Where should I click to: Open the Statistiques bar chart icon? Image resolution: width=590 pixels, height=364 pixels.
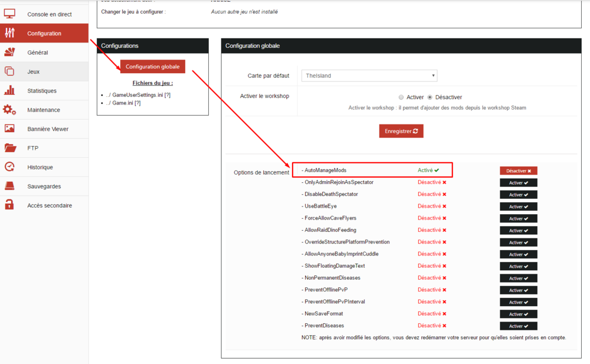9,91
